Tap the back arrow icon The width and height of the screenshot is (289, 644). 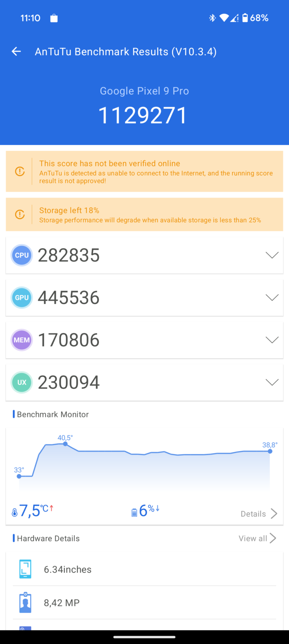16,52
